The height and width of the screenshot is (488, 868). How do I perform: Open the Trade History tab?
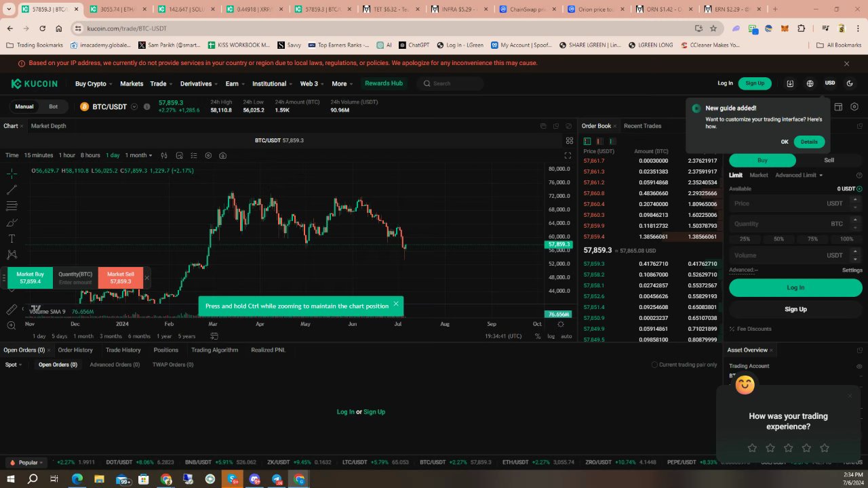tap(123, 350)
